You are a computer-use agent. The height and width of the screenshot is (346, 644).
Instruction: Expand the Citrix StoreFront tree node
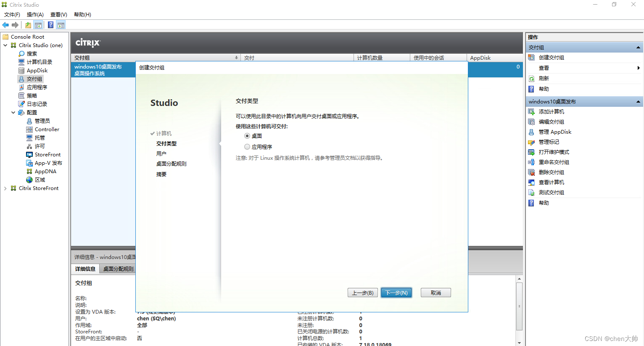(5, 188)
